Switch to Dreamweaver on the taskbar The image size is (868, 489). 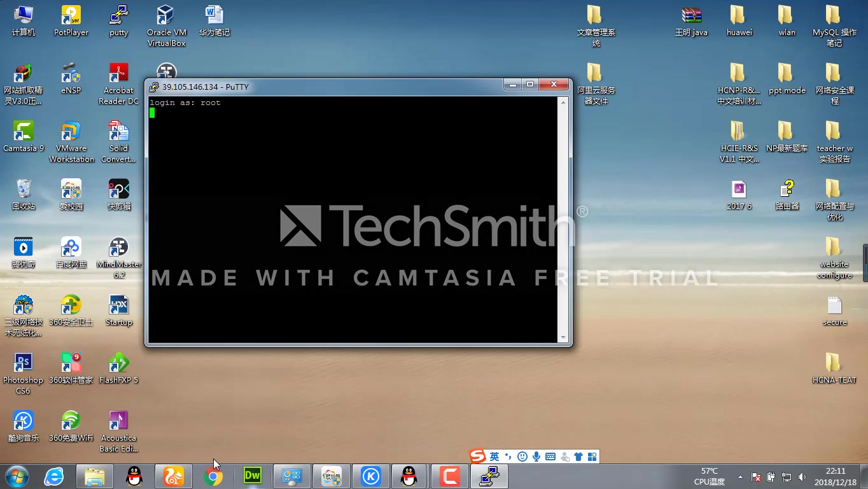pos(253,476)
